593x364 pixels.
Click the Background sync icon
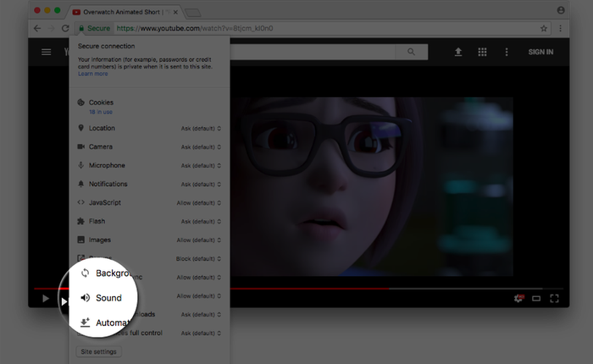85,273
